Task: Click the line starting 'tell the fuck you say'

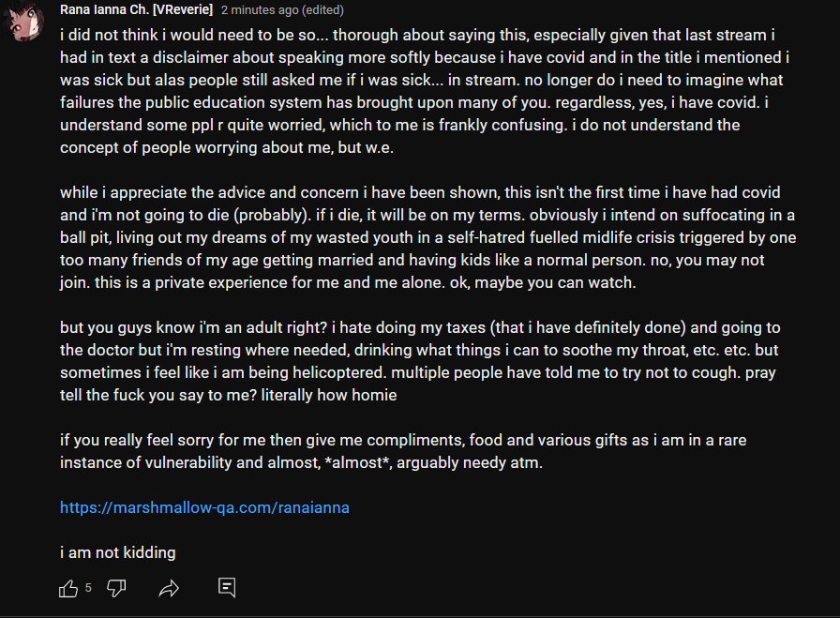Action: tap(228, 395)
